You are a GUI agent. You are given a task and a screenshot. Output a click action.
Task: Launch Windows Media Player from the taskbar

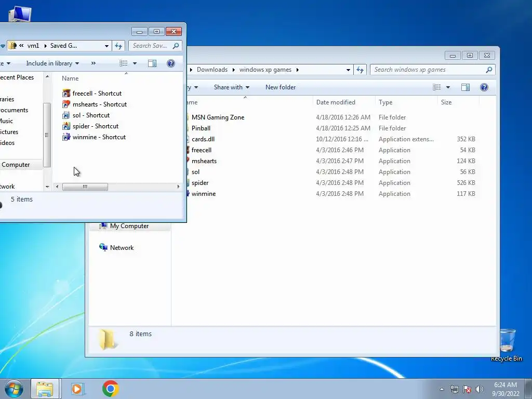click(77, 389)
